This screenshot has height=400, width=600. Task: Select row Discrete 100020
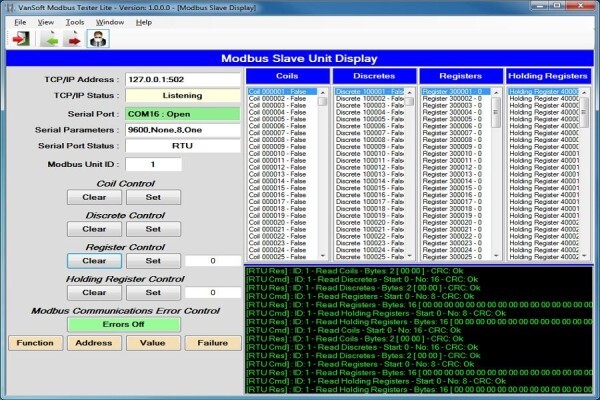click(370, 222)
